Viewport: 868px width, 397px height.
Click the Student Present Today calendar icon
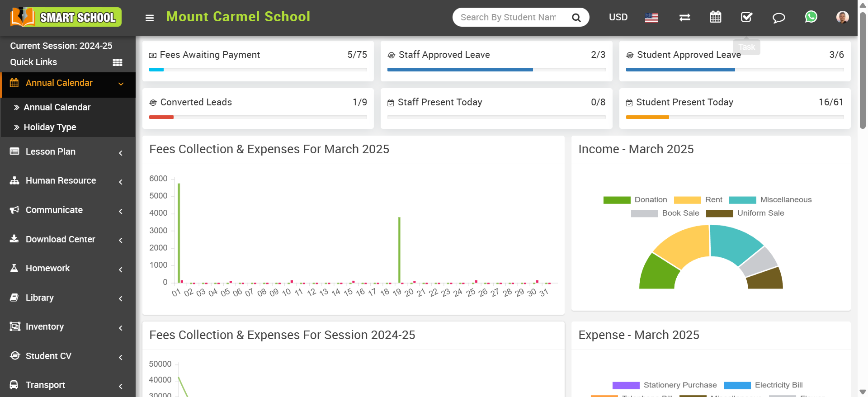pos(629,103)
